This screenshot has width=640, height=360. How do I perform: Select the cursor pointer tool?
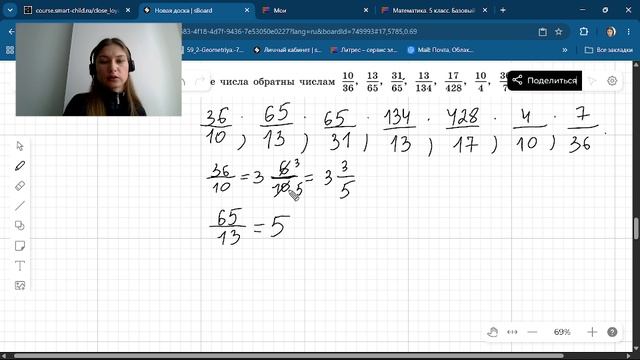[x=20, y=146]
